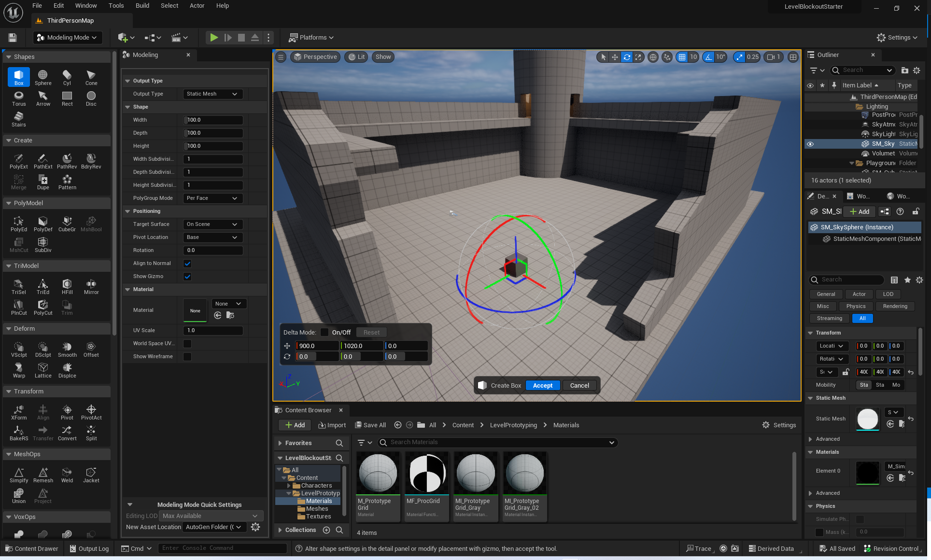Open the TriSel tool
This screenshot has width=931, height=560.
click(19, 286)
